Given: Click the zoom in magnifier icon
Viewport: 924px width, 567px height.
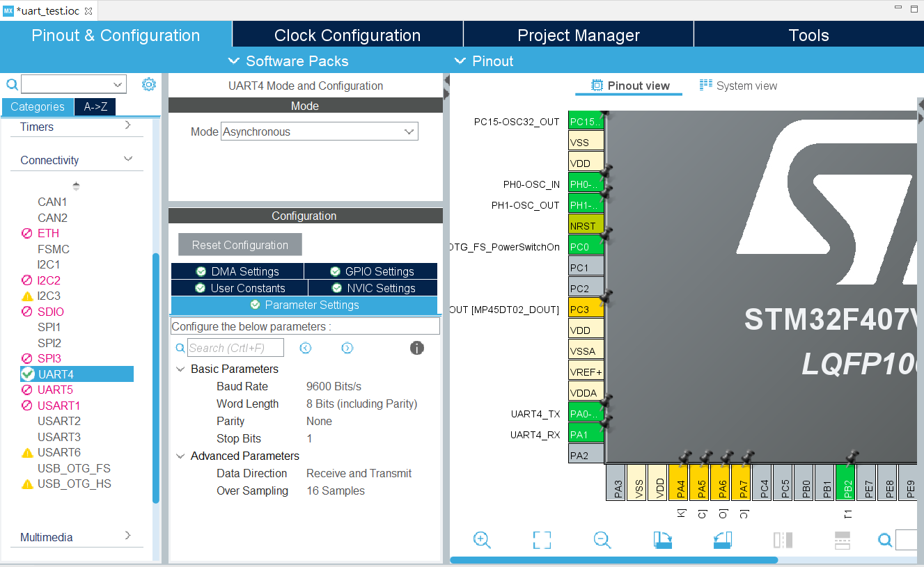Looking at the screenshot, I should (x=482, y=540).
